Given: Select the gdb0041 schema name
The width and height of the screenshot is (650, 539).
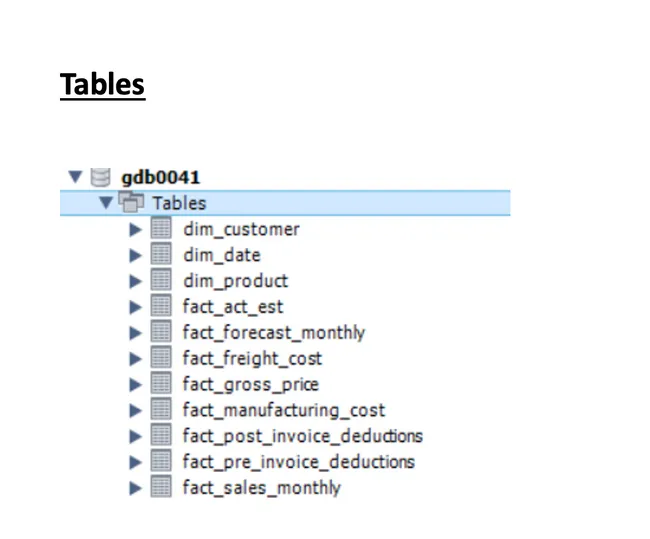Looking at the screenshot, I should coord(161,178).
